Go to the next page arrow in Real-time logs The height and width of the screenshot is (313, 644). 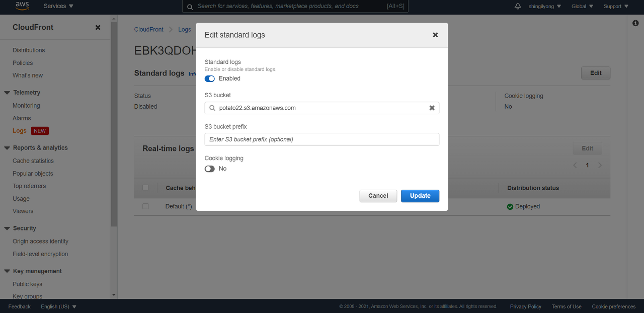[599, 165]
